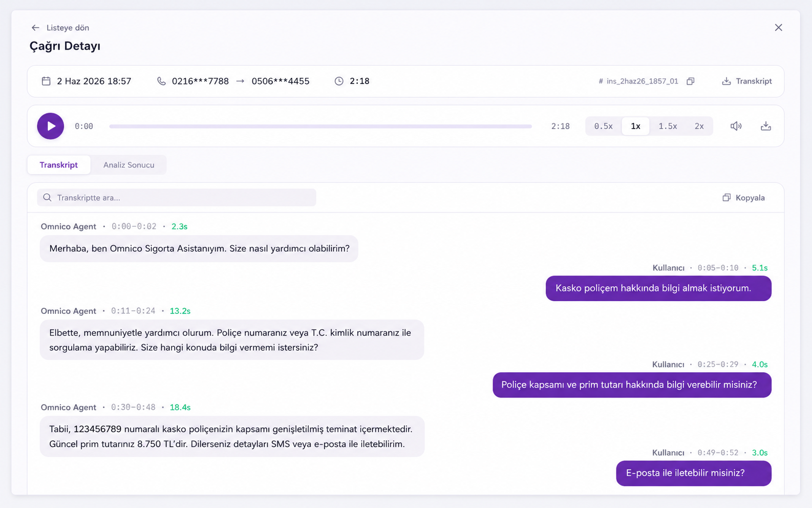Download the Transkript file from the header
This screenshot has height=508, width=812.
[x=746, y=81]
